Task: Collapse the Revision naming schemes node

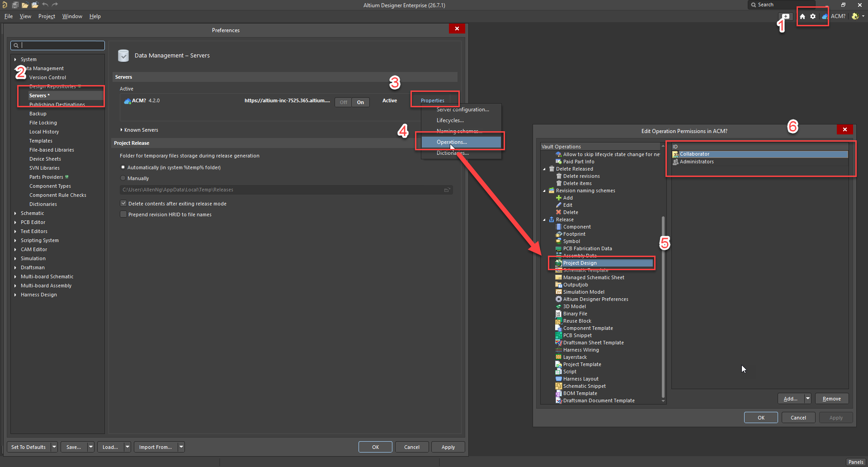Action: click(x=544, y=191)
